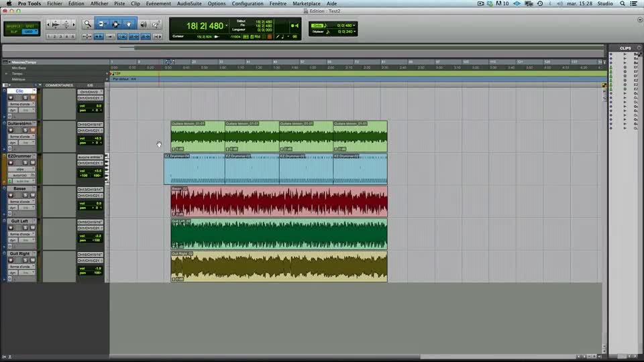Open Basse track input path selector
The height and width of the screenshot is (362, 644).
tap(90, 189)
